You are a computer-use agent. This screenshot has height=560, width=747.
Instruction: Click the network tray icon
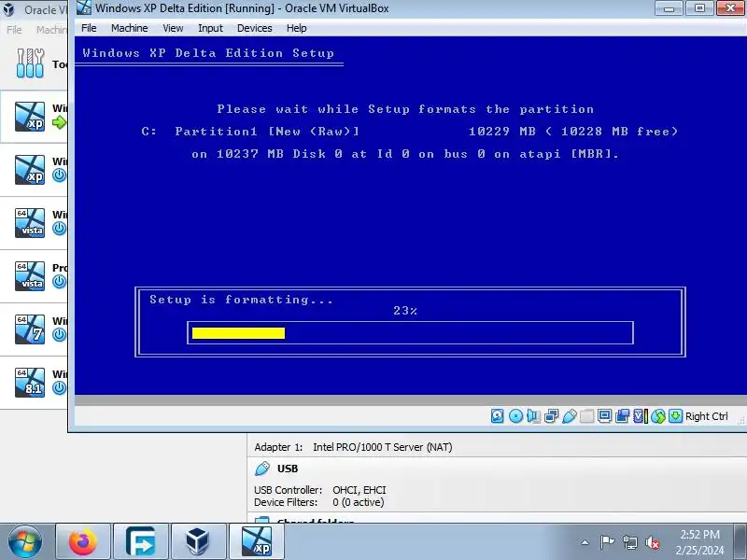[x=629, y=542]
